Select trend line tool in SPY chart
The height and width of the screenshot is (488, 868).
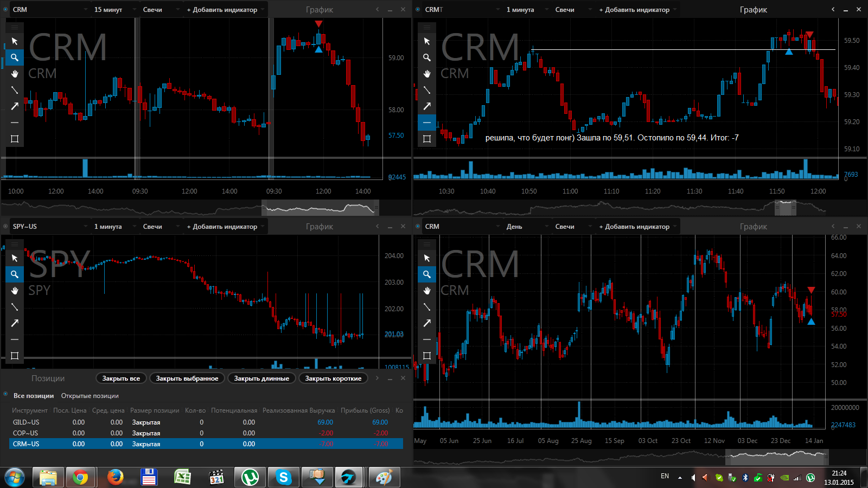(x=15, y=307)
